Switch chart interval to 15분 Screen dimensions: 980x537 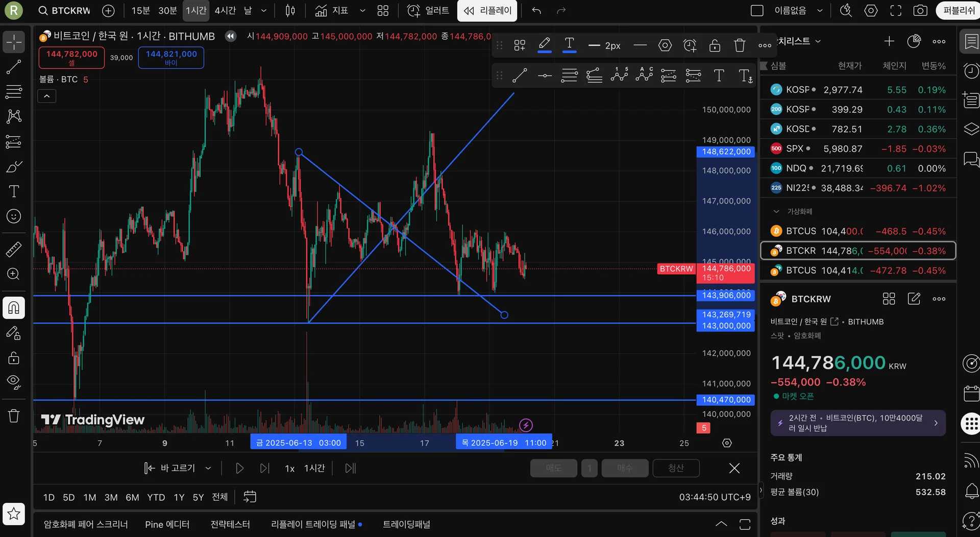click(140, 11)
